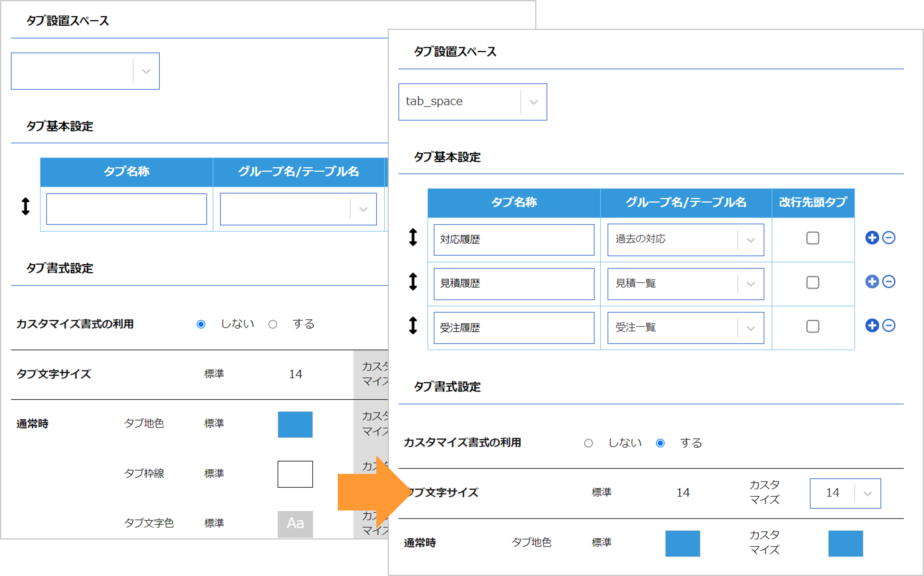
Task: Click standard タブ地色 swatch in right panel
Action: coord(683,544)
